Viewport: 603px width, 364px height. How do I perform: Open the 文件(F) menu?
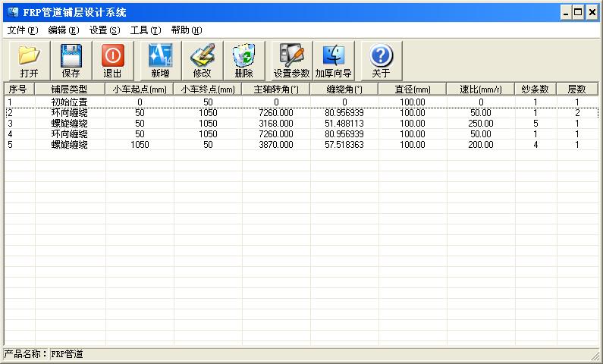coord(22,30)
